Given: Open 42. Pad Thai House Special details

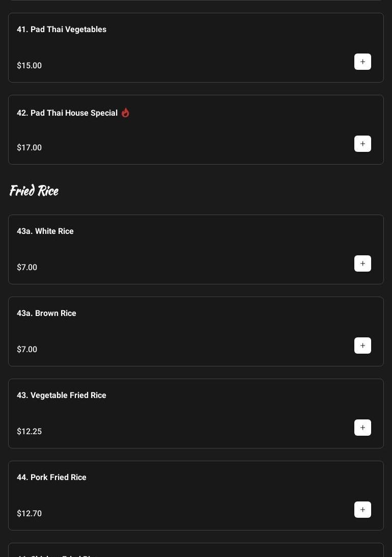Looking at the screenshot, I should pos(67,113).
